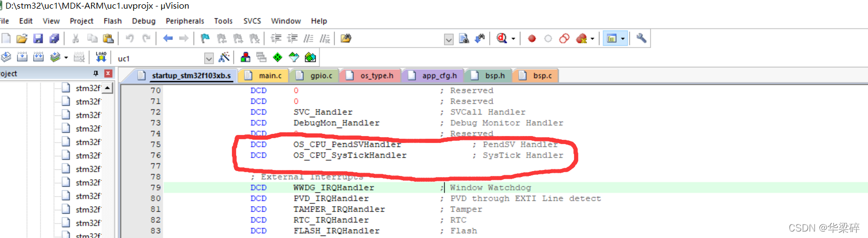
Task: Click the Kill All Breakpoints icon
Action: tap(582, 38)
